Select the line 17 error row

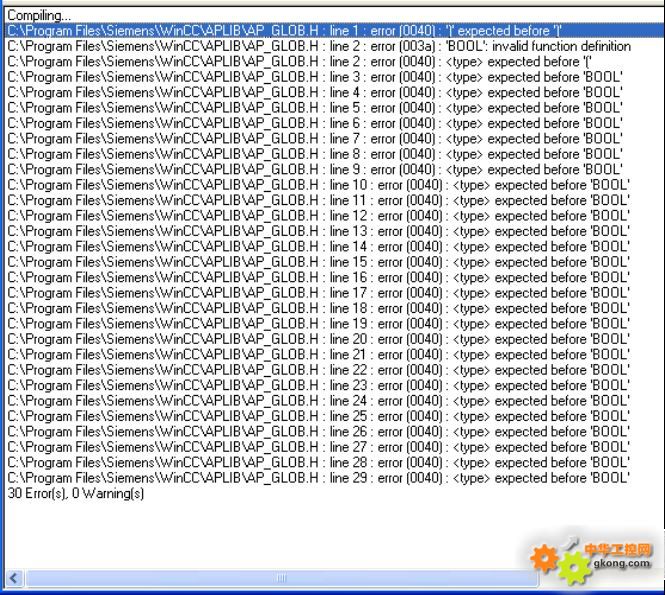[x=319, y=293]
